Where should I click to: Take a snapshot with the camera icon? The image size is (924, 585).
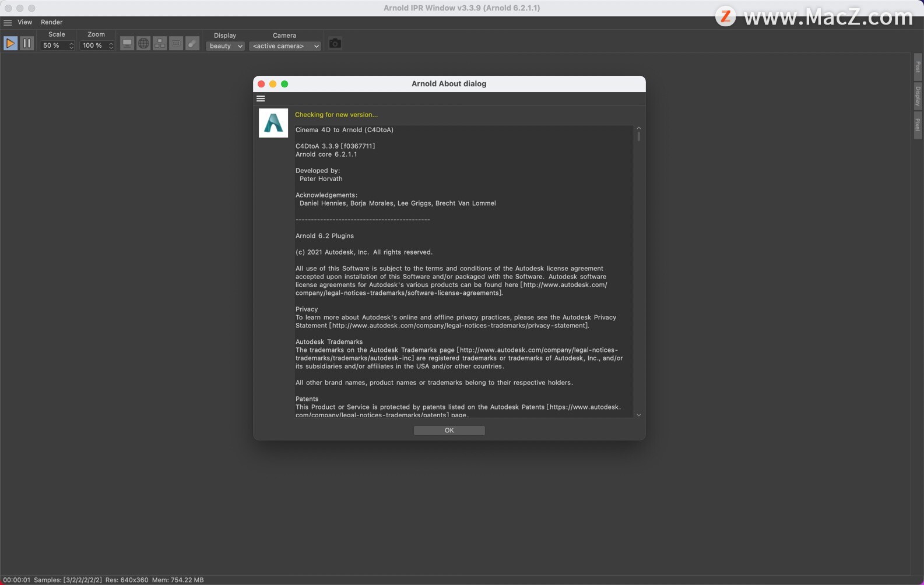[335, 44]
